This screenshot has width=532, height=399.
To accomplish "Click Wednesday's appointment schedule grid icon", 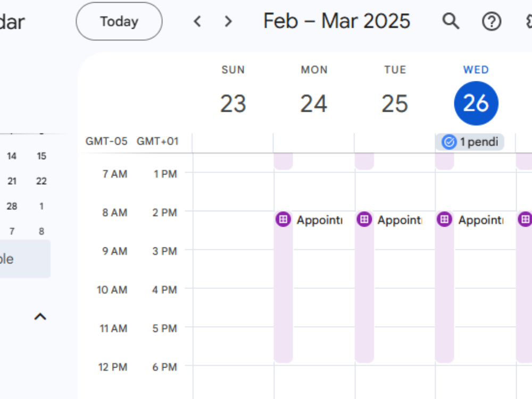I will pos(444,219).
